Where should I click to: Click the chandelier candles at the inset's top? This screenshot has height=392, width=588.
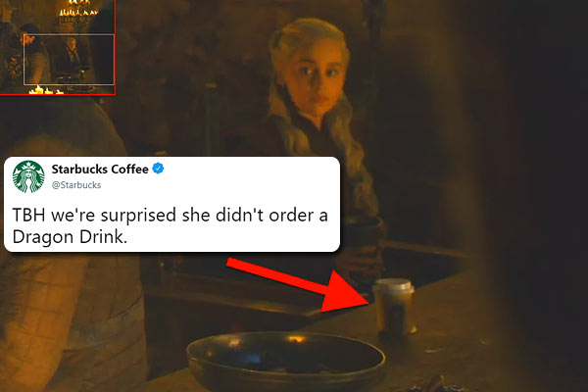pos(78,11)
